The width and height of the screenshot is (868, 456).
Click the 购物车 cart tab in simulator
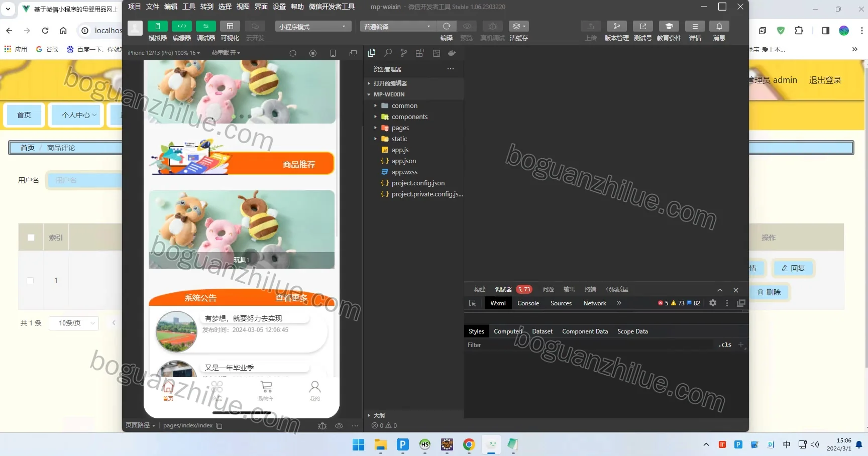pos(266,391)
